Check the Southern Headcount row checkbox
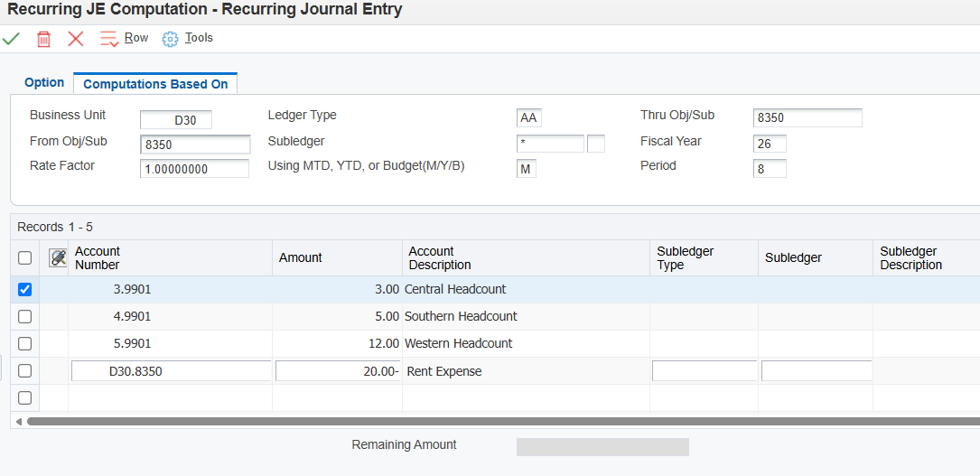The height and width of the screenshot is (476, 980). (x=24, y=317)
